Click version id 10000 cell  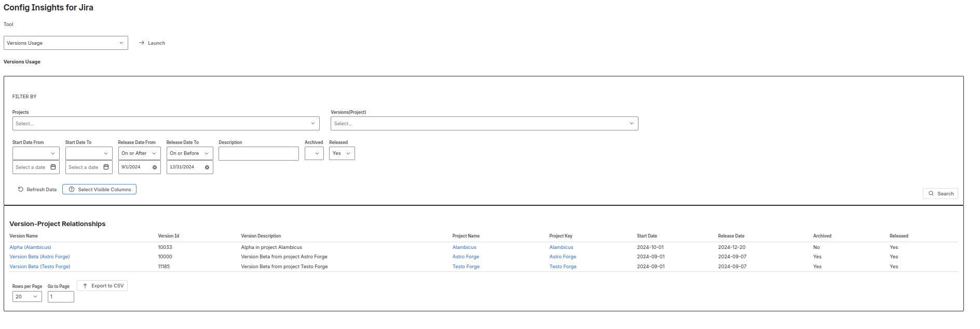pyautogui.click(x=165, y=257)
